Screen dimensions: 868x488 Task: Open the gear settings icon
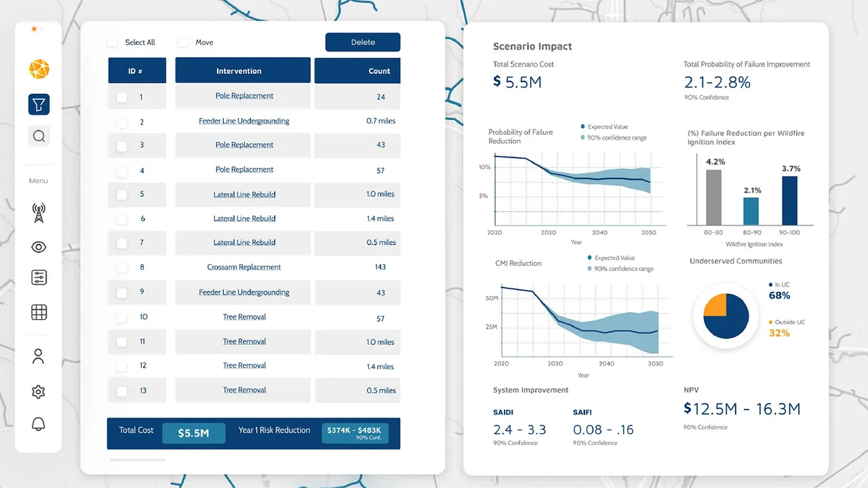pyautogui.click(x=39, y=392)
